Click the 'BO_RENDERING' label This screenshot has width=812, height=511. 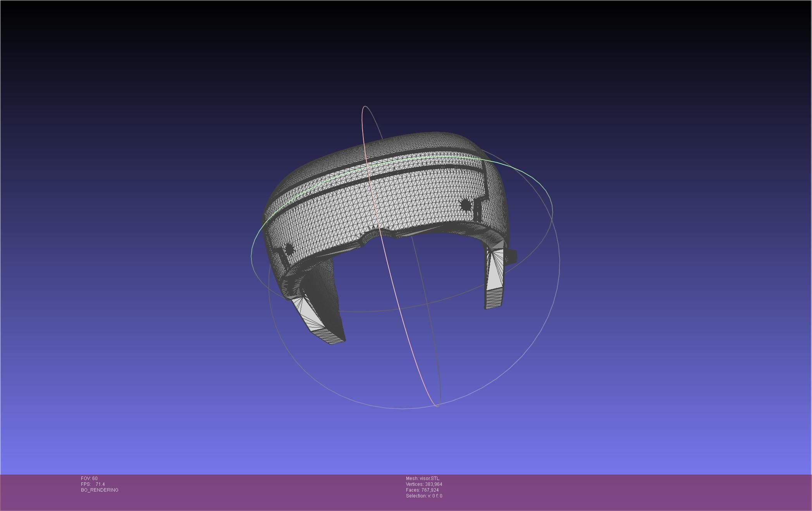[x=100, y=490]
